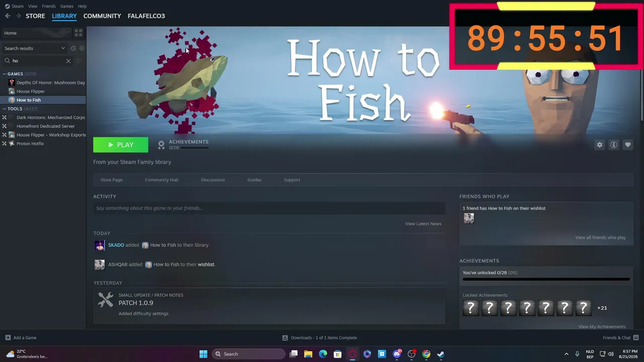
Task: Click the friend avatar under Friends Who Play
Action: click(468, 218)
